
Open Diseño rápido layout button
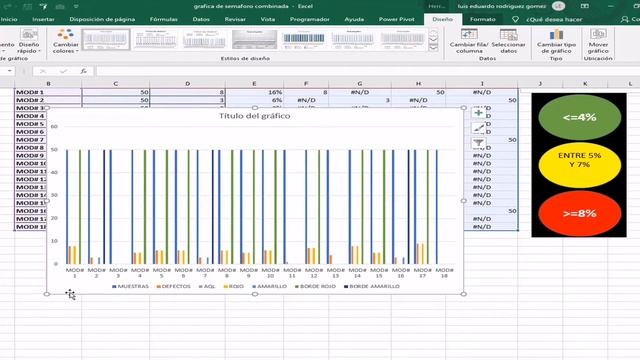29,41
